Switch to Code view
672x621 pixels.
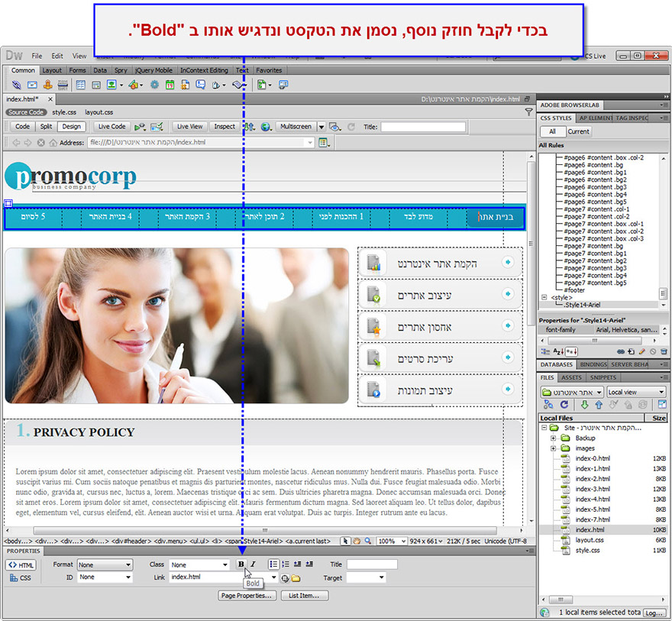[x=22, y=127]
